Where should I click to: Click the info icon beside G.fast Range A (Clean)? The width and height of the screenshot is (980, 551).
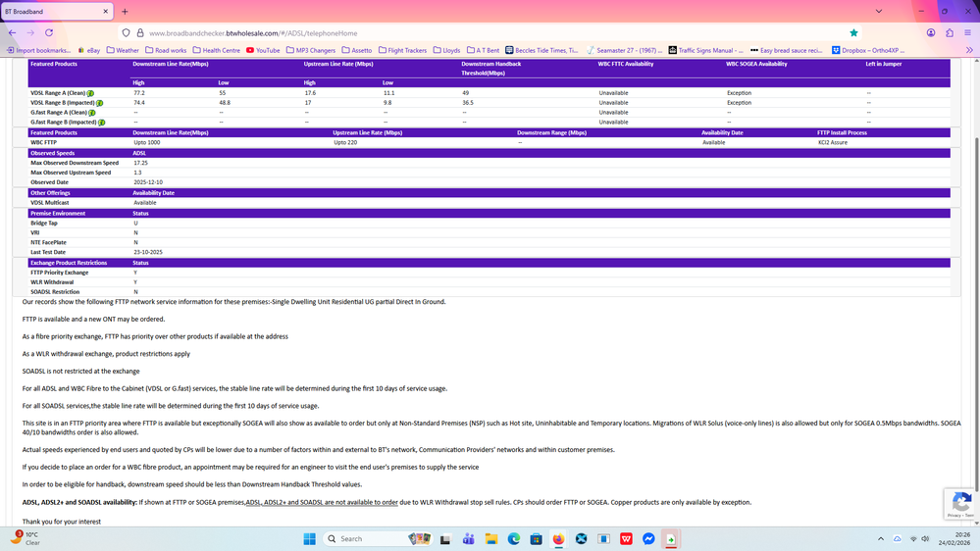coord(92,113)
